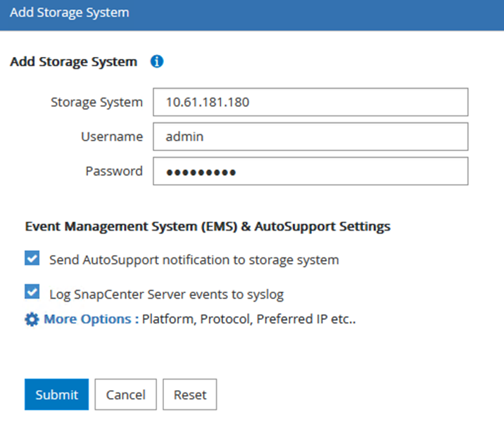Click the blue Add Storage System title bar
This screenshot has height=424, width=504.
(251, 14)
